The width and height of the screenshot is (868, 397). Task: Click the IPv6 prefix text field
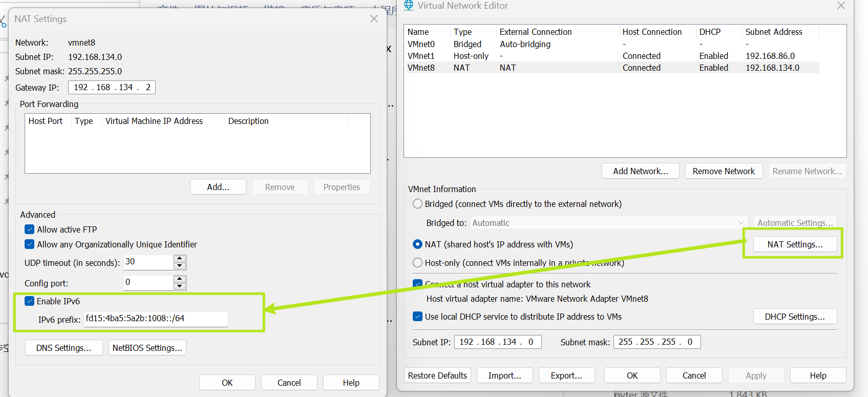pyautogui.click(x=156, y=319)
